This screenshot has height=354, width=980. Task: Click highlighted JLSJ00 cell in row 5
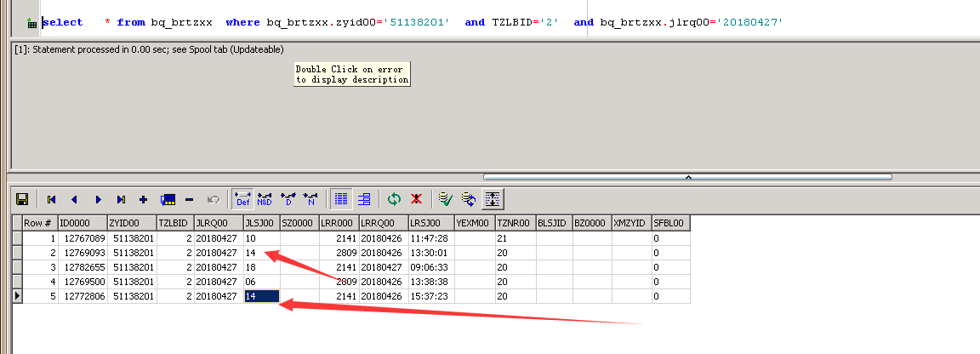[261, 296]
